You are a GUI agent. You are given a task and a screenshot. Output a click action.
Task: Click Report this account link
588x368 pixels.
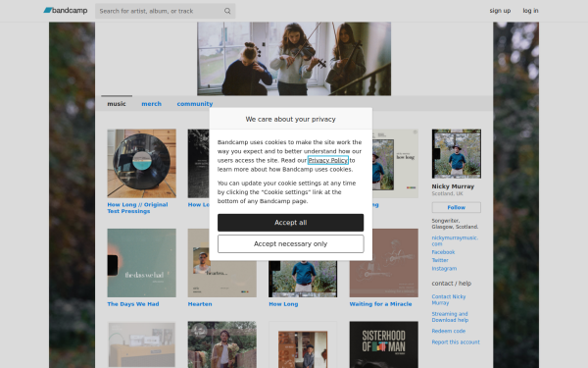(x=456, y=342)
